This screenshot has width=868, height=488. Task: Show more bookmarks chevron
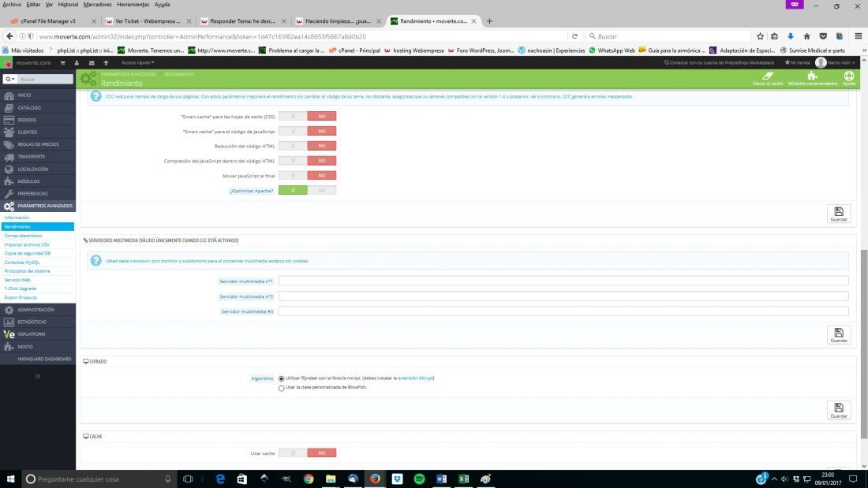coord(864,50)
